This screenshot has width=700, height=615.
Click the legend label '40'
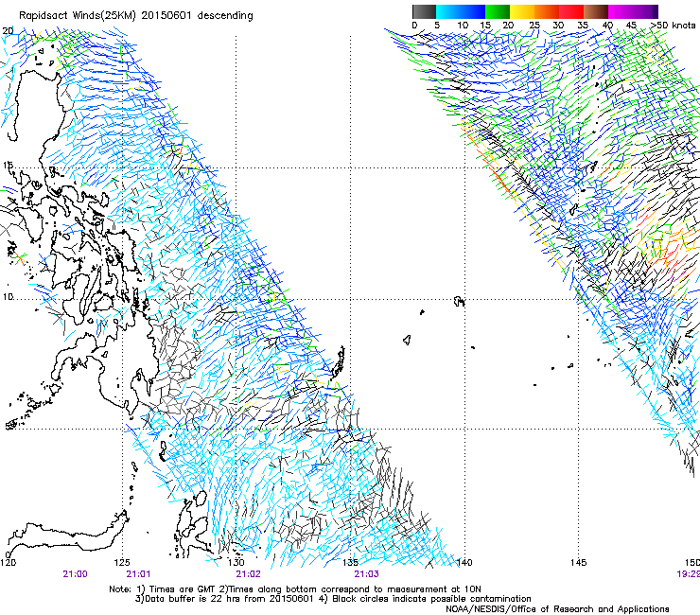pos(607,25)
